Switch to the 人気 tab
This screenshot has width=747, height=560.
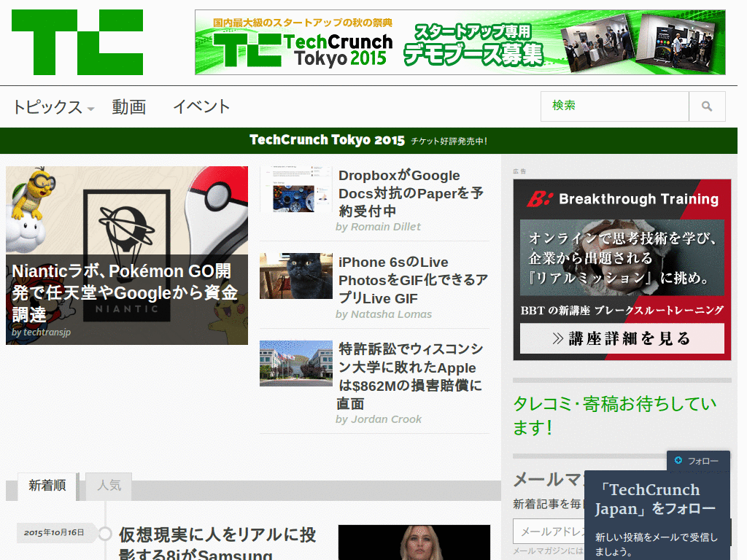[x=108, y=486]
